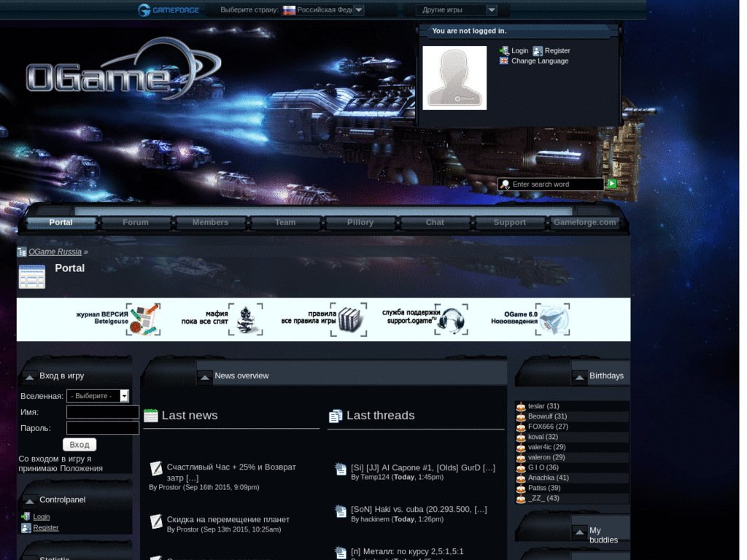
Task: Click the Russian flag icon in country selector
Action: (289, 10)
